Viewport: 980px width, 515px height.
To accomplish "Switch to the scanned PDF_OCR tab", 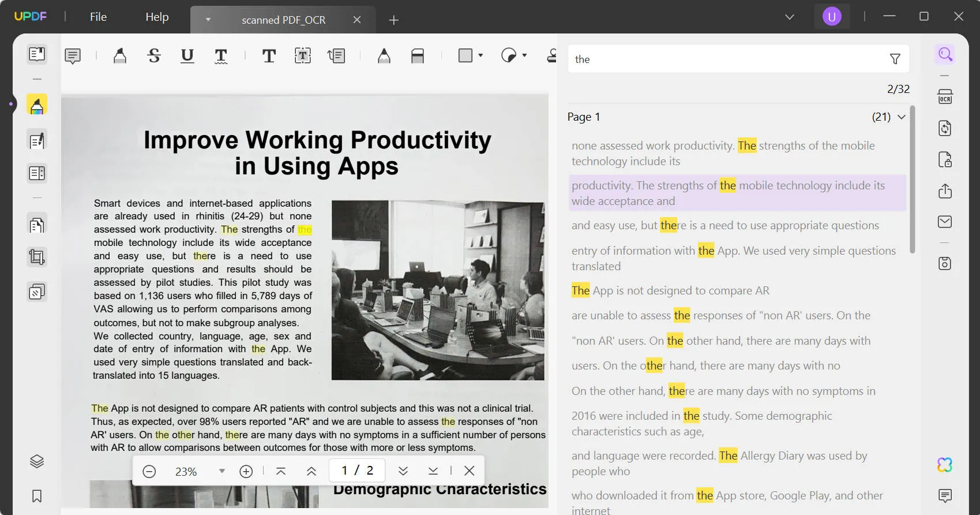I will (x=283, y=20).
